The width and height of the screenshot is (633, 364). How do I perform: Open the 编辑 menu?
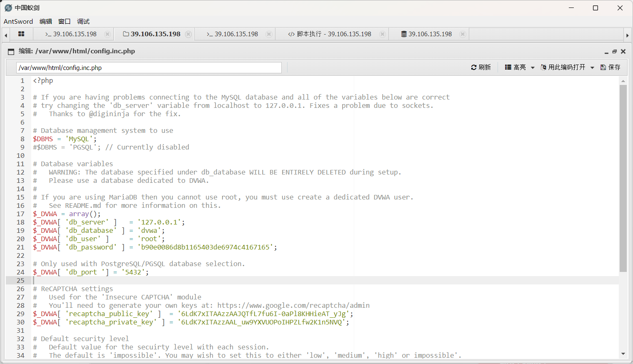click(46, 21)
